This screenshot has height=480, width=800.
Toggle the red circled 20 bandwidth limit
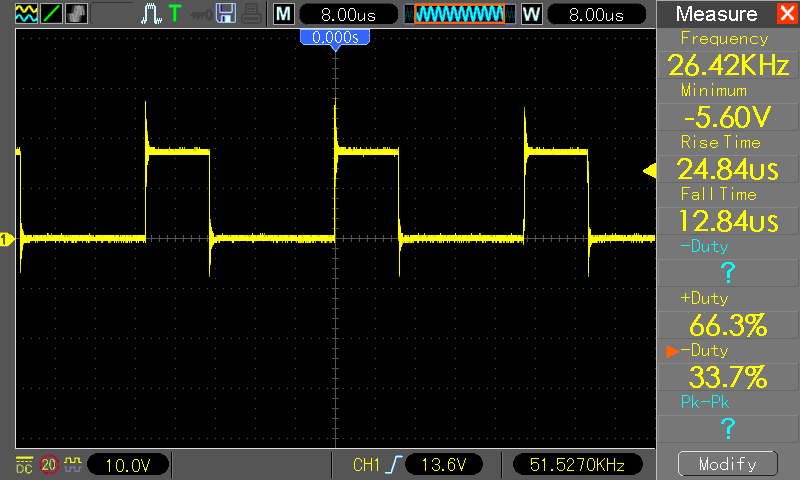[49, 465]
